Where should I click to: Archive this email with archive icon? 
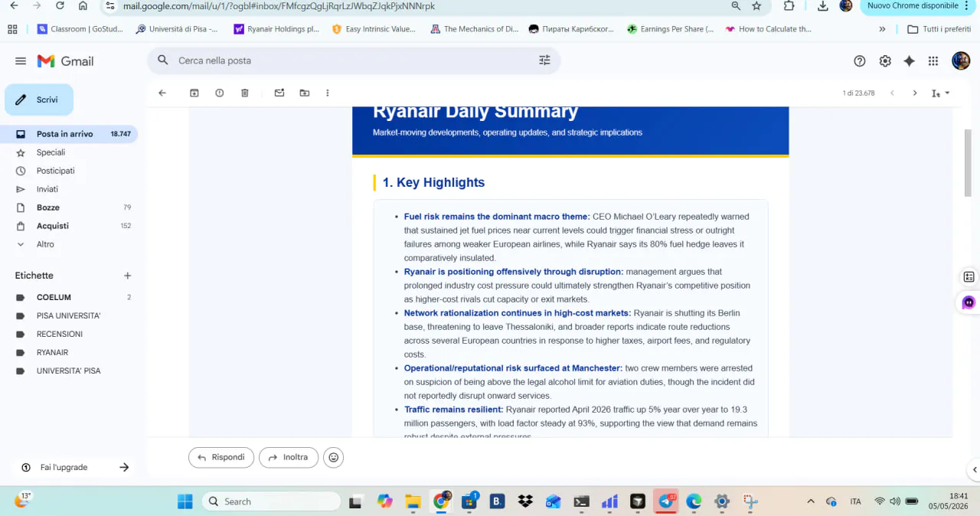point(194,93)
